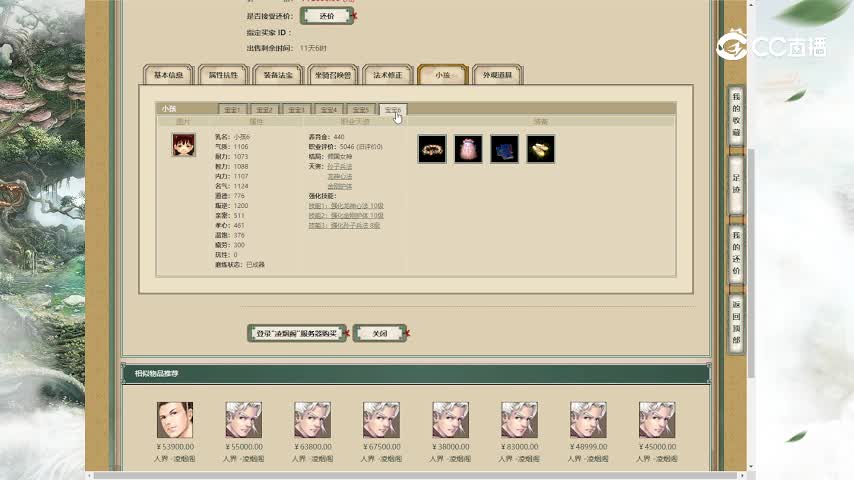Click the golden ring equipment icon

(x=432, y=149)
